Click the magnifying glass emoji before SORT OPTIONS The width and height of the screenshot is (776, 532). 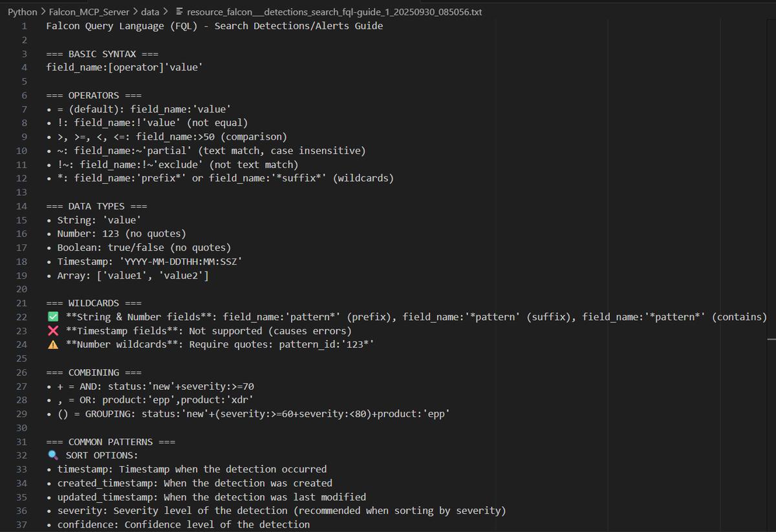(x=53, y=455)
